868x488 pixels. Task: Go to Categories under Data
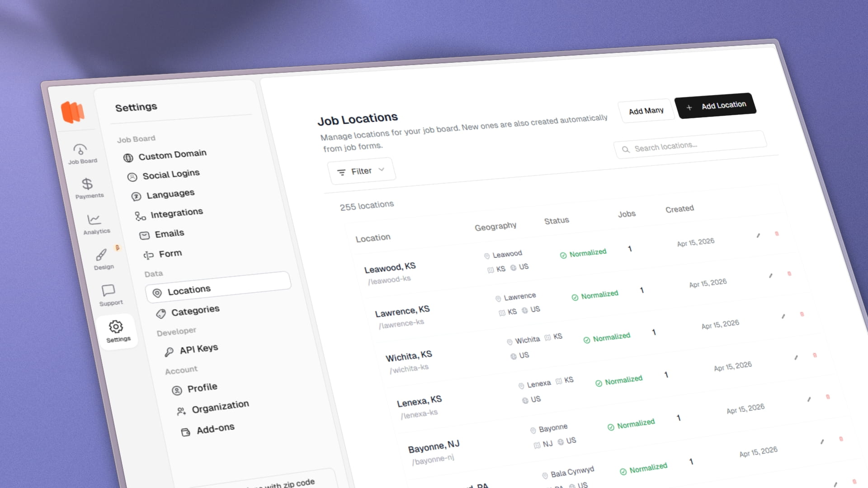pyautogui.click(x=195, y=311)
